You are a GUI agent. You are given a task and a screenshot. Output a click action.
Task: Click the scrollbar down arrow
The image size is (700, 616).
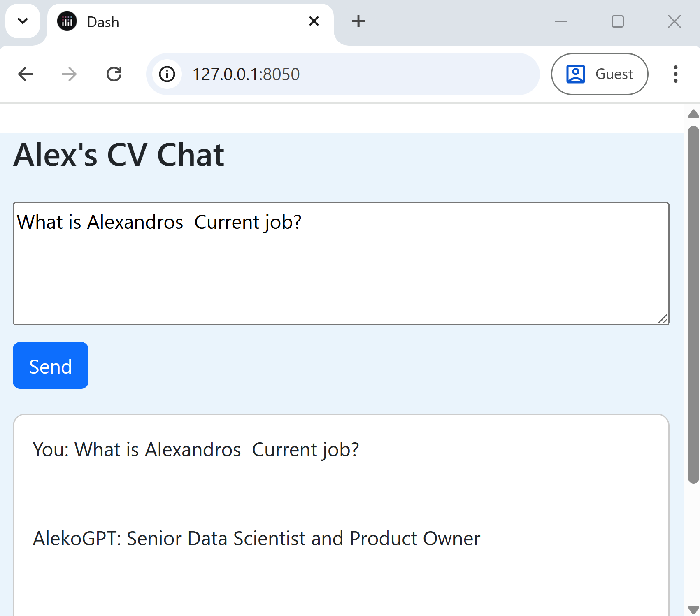coord(693,609)
